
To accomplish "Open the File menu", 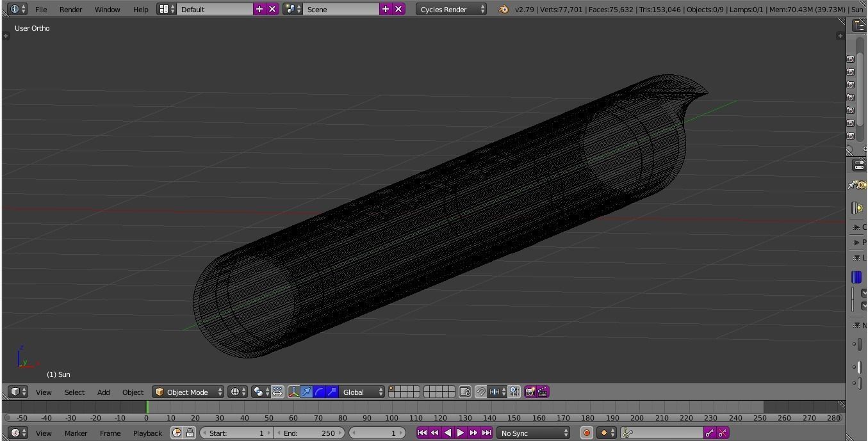I will click(x=41, y=9).
